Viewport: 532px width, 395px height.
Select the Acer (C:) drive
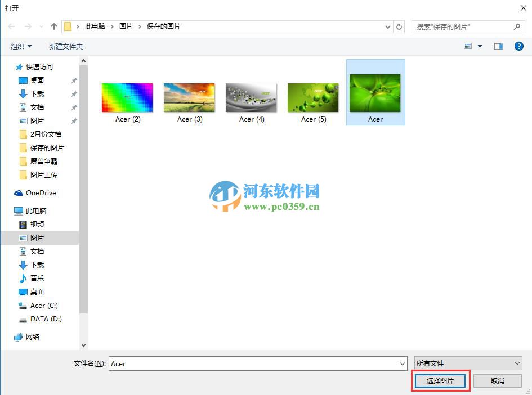43,305
